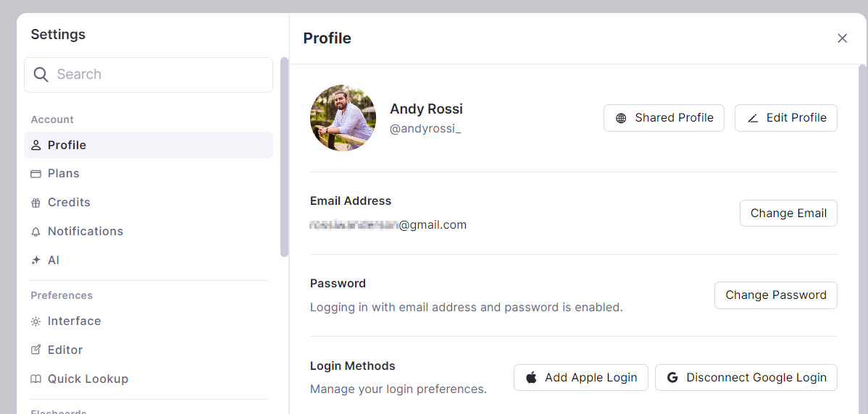Click the sun icon beside Interface
This screenshot has height=414, width=868.
(x=36, y=321)
